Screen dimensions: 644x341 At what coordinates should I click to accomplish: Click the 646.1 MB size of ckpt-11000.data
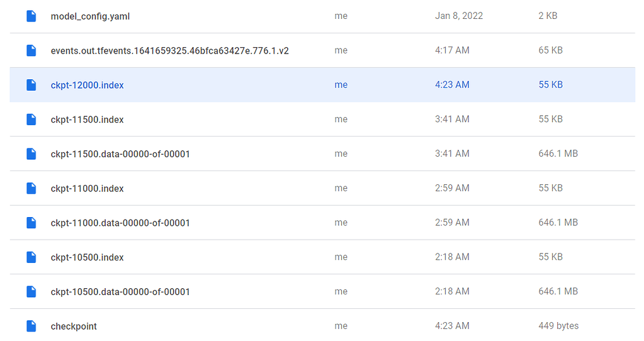point(558,223)
